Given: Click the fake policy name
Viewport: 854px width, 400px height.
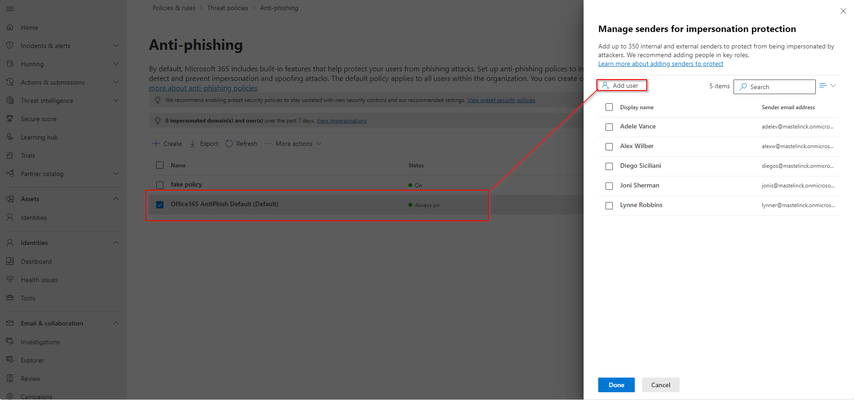Looking at the screenshot, I should [x=186, y=185].
